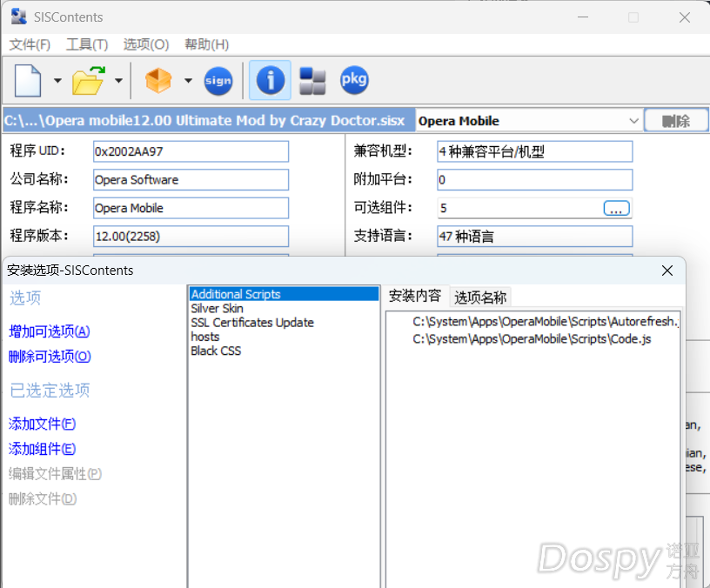Open the 选项(O) menu
This screenshot has width=710, height=588.
[x=146, y=44]
